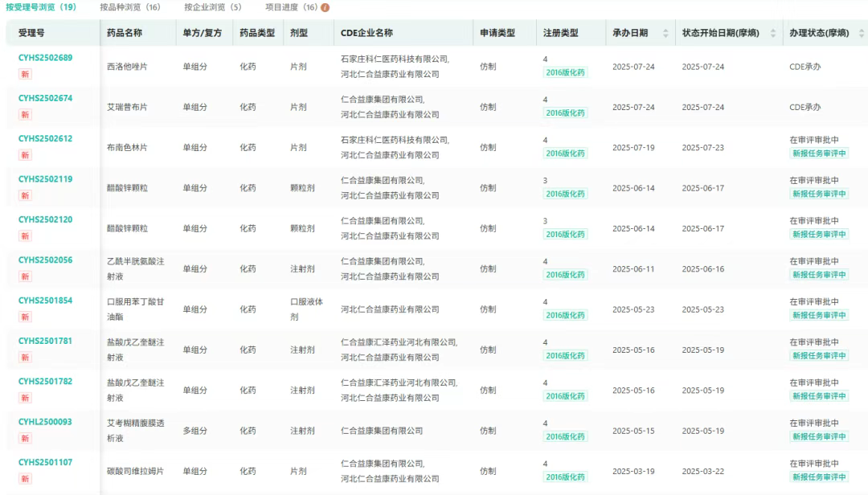This screenshot has height=495, width=868.
Task: Select the 受理号 column header
Action: 31,33
